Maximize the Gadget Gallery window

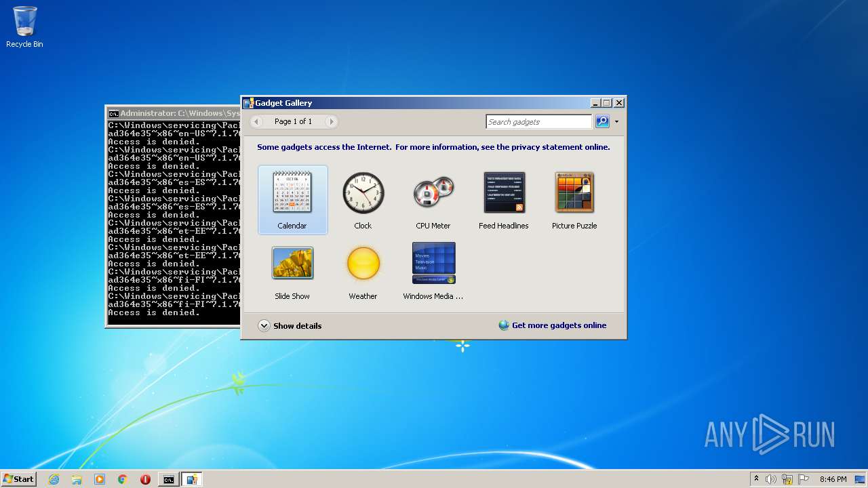click(x=606, y=103)
